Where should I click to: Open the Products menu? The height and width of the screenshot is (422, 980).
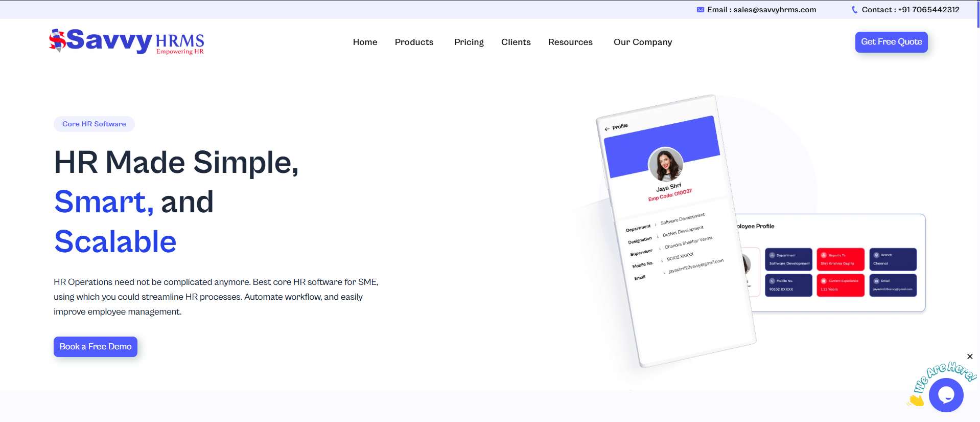click(x=414, y=42)
